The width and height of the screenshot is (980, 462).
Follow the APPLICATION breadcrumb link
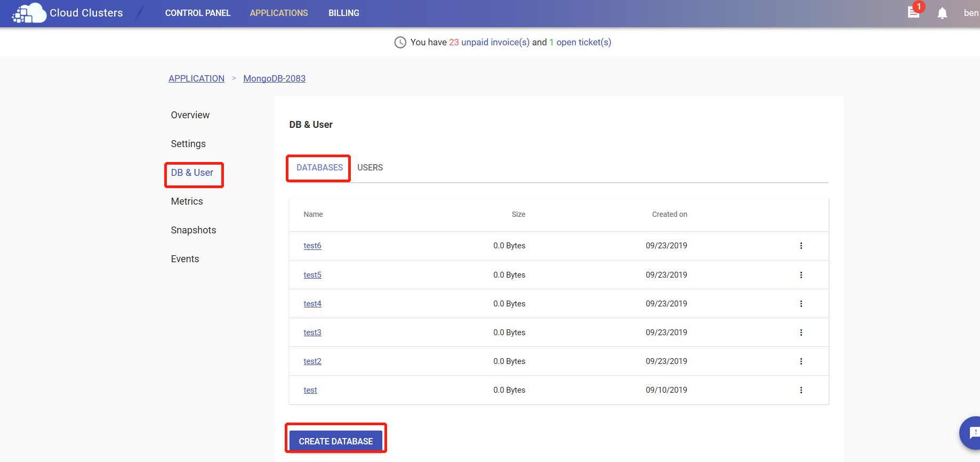click(x=196, y=78)
